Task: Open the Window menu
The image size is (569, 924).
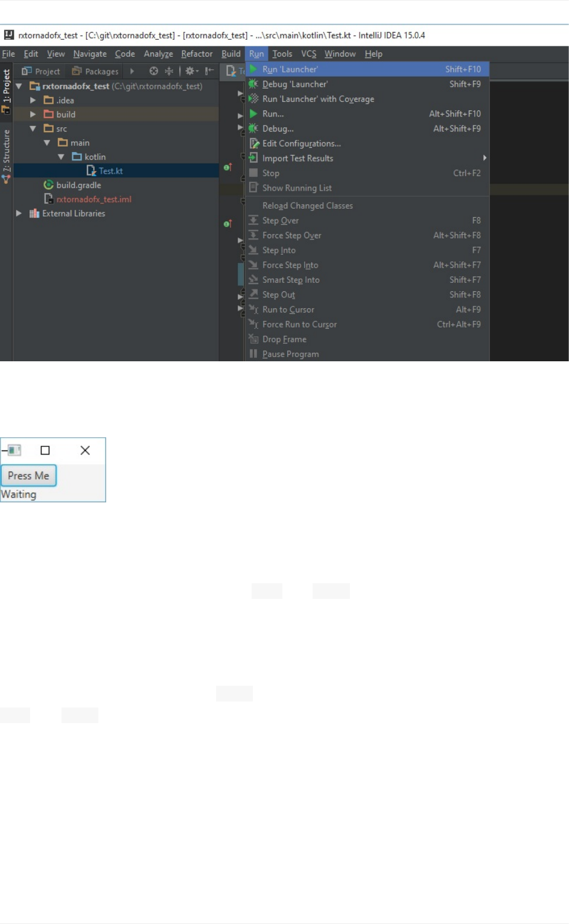Action: (340, 54)
